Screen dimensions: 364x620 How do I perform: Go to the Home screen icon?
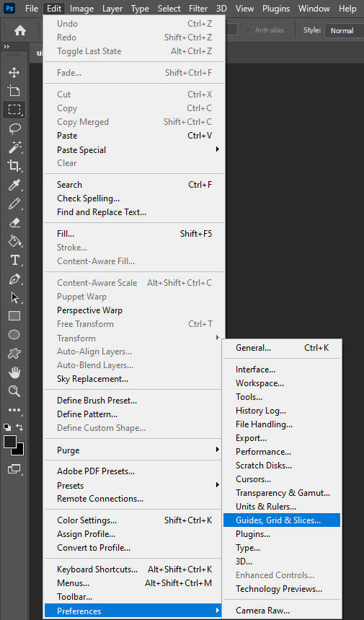coord(19,30)
